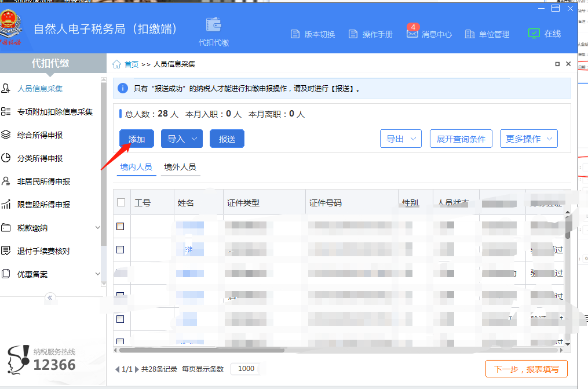
Task: Open 分类所得申报 menu item
Action: click(x=40, y=158)
